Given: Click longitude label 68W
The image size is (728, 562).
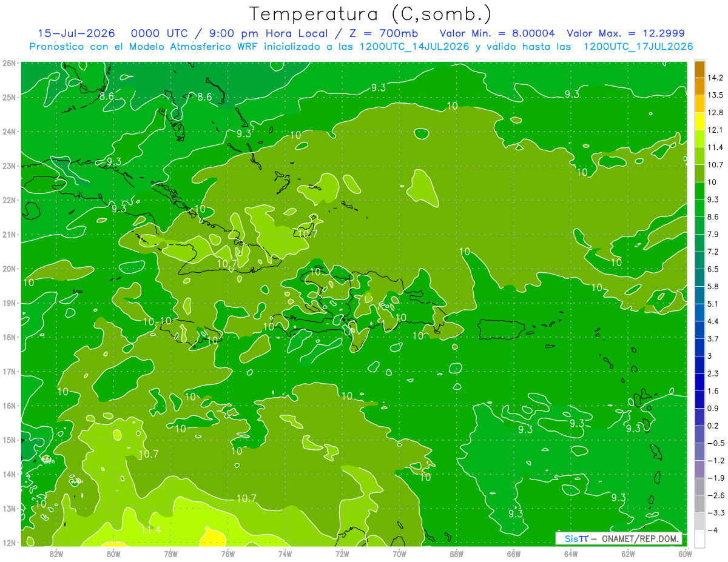Looking at the screenshot, I should 457,553.
